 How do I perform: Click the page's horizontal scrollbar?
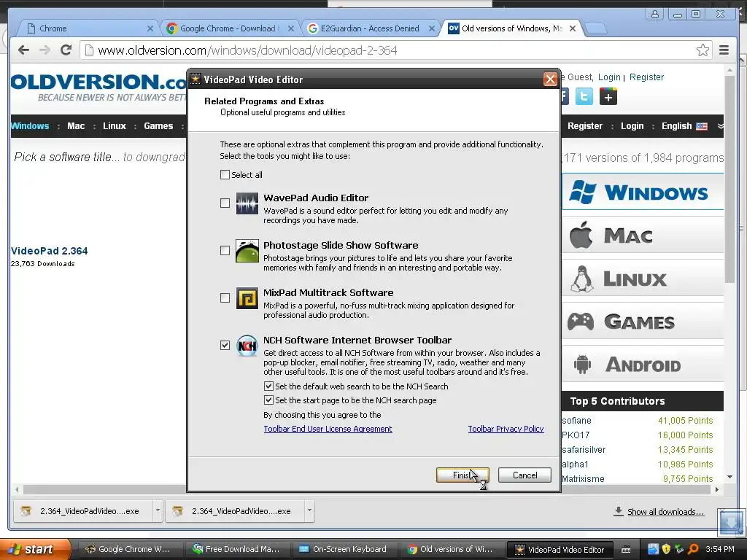[367, 489]
